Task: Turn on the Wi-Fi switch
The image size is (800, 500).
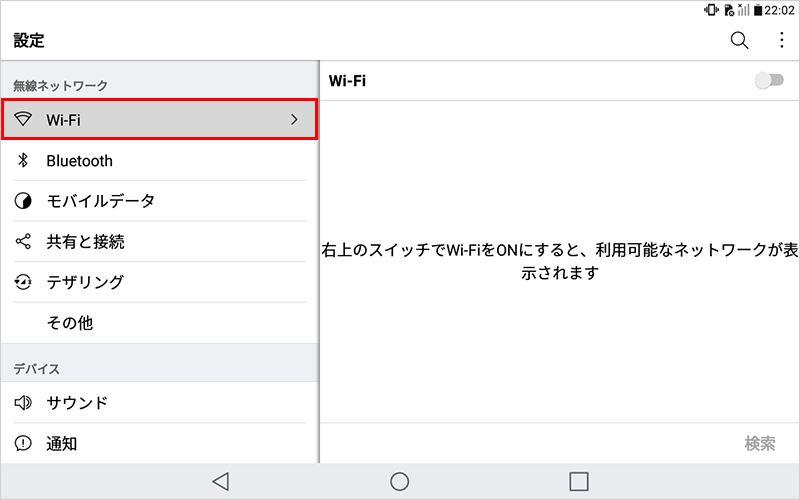Action: coord(769,80)
